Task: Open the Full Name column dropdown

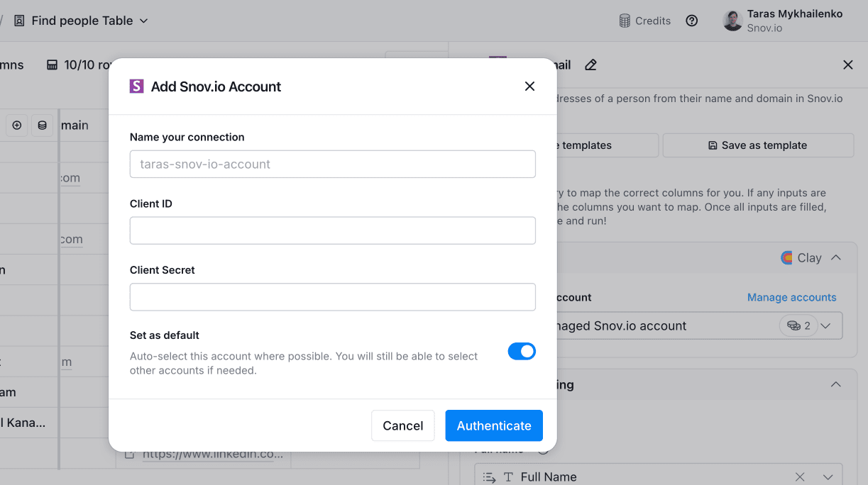Action: click(x=828, y=477)
